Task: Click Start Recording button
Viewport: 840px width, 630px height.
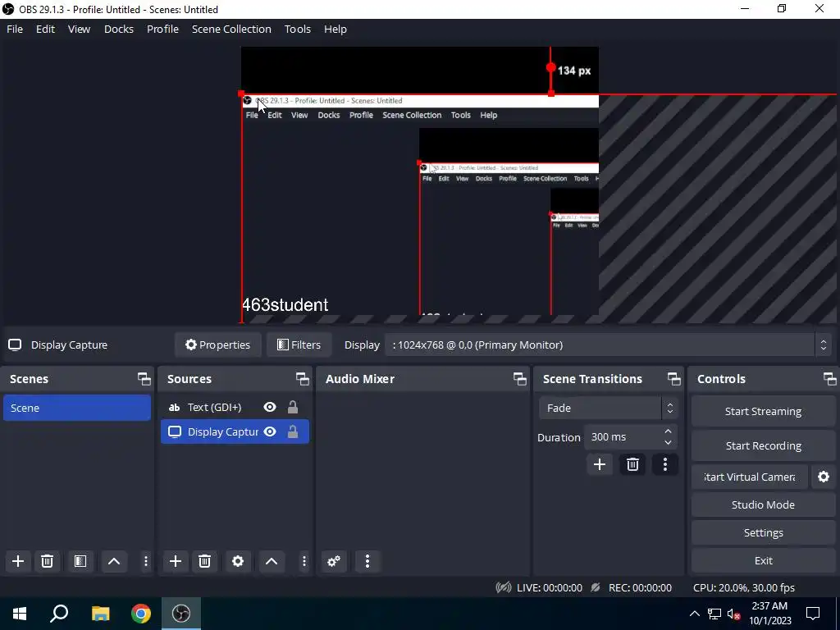Action: [x=763, y=445]
